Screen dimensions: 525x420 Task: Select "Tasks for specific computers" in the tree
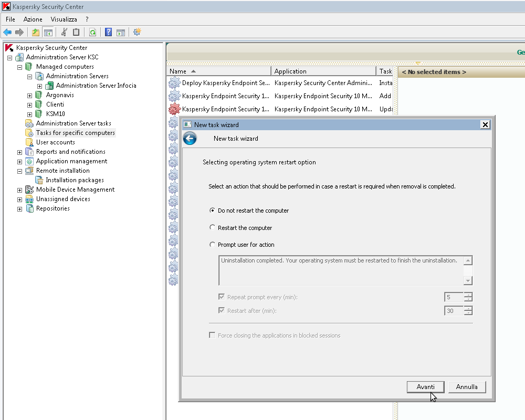click(x=75, y=133)
